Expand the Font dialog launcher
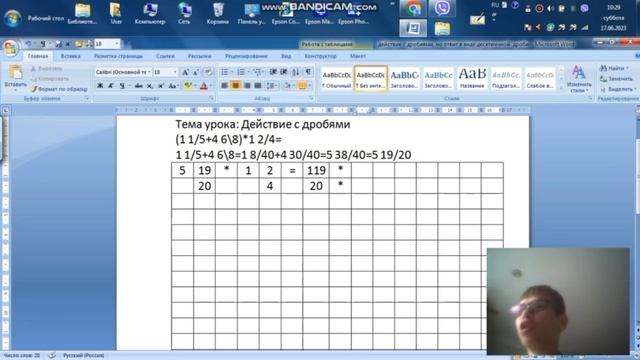This screenshot has height=360, width=640. 211,98
